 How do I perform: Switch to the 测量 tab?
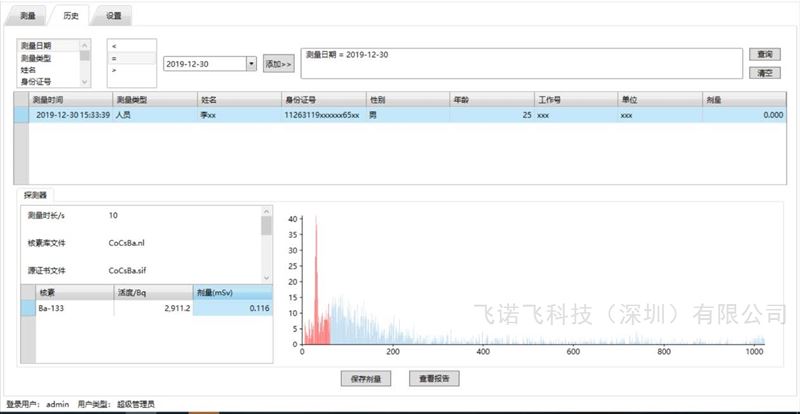[28, 16]
